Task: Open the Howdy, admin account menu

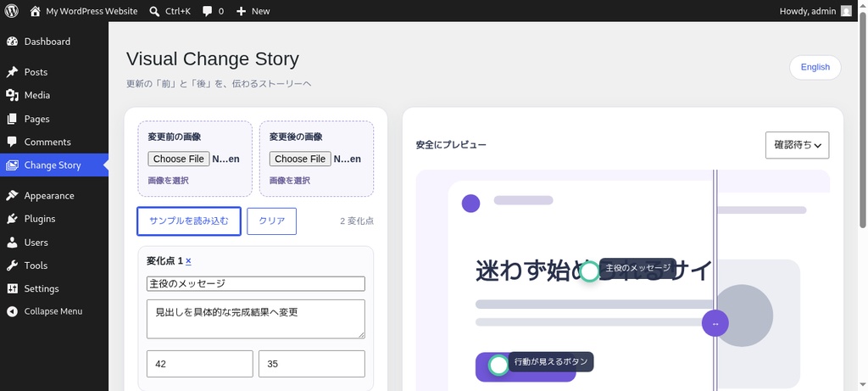Action: click(815, 11)
